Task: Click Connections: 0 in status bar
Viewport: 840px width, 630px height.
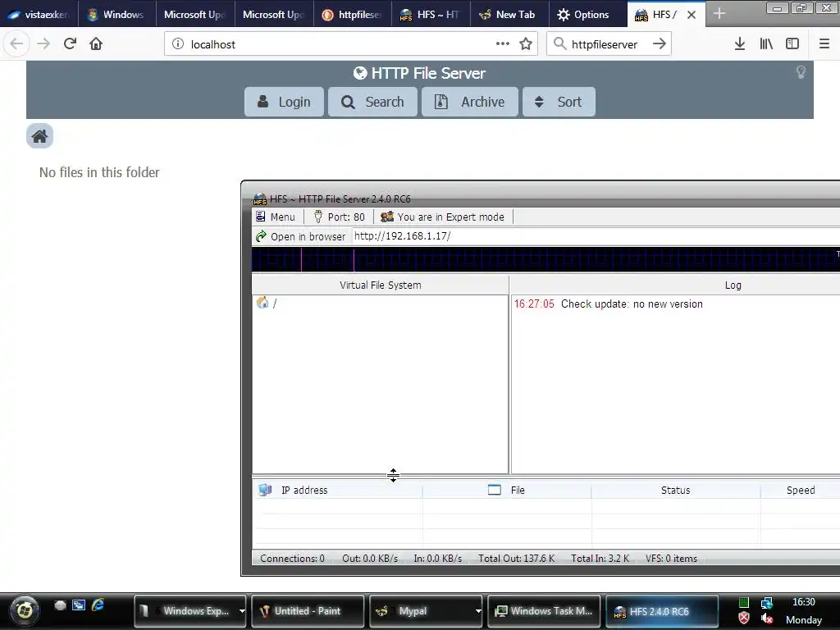Action: (x=293, y=558)
